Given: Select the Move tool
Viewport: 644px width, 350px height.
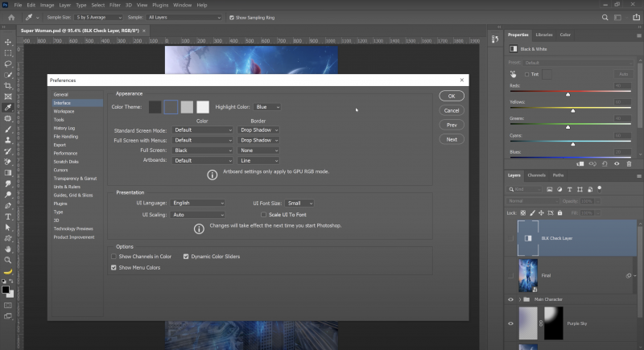Looking at the screenshot, I should point(8,43).
